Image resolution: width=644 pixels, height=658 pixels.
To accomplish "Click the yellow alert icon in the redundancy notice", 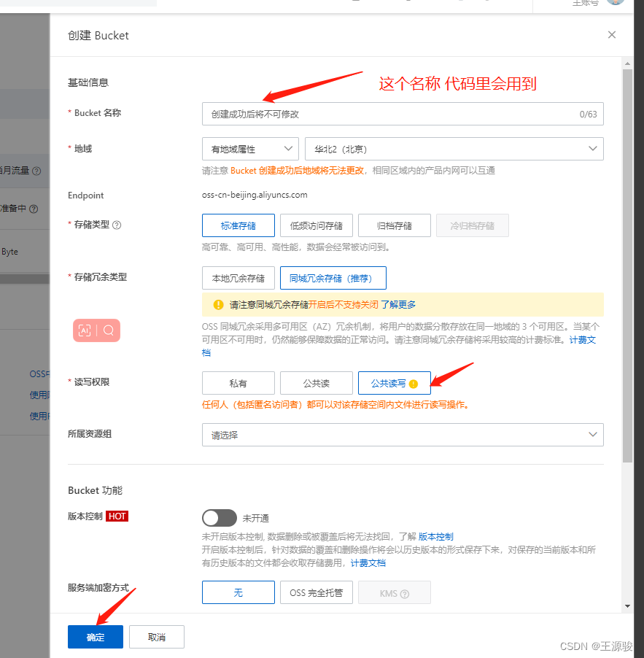I will pos(218,305).
